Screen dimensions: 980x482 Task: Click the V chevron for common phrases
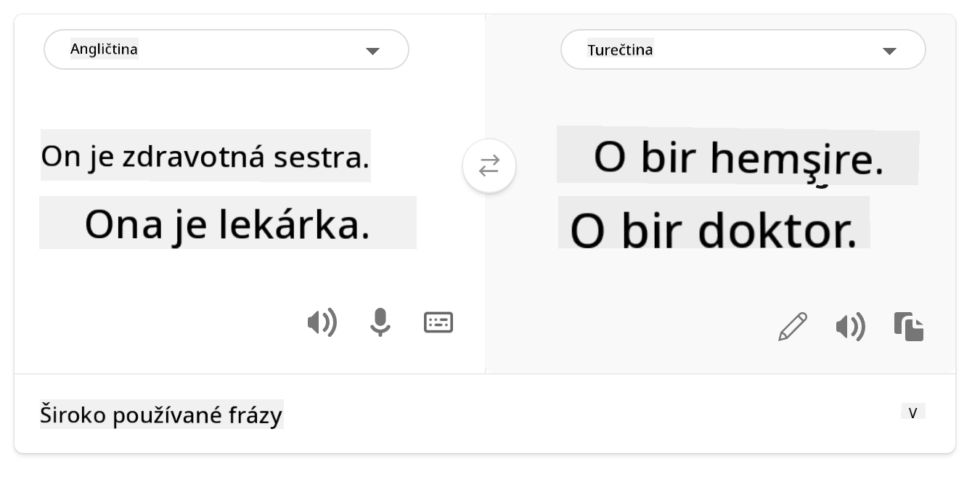pos(912,413)
